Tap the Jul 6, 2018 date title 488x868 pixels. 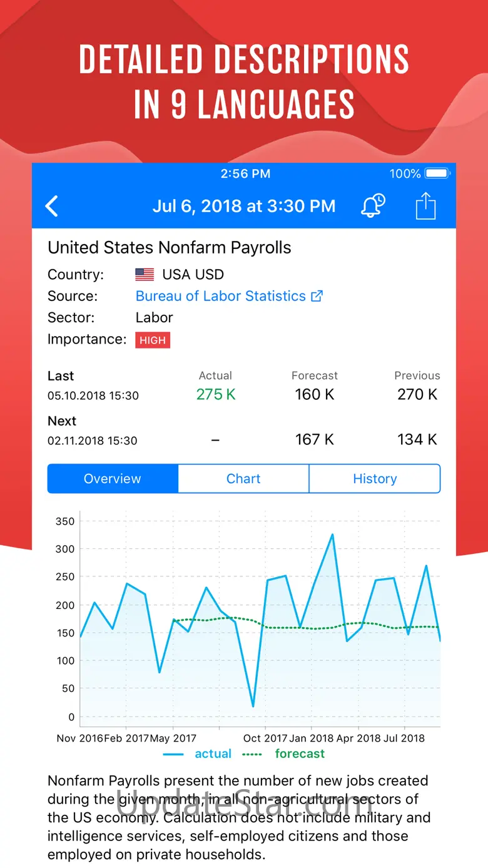[244, 206]
